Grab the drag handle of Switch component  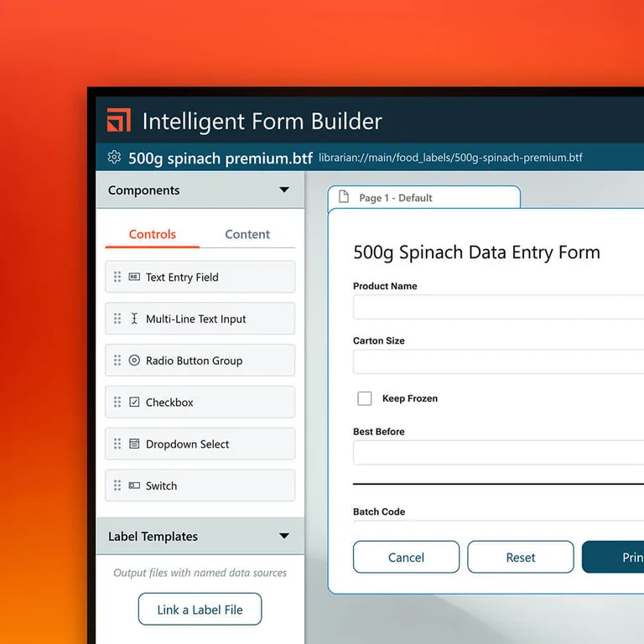click(x=117, y=486)
